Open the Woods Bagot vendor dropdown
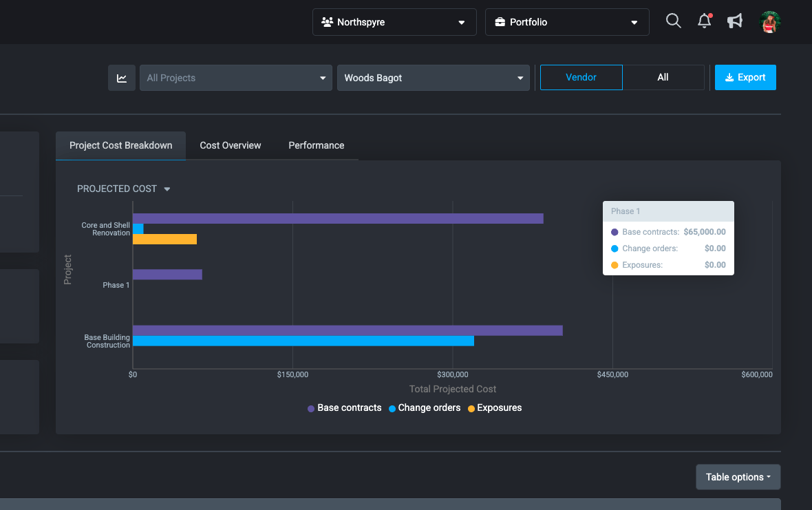This screenshot has width=812, height=510. click(x=433, y=78)
